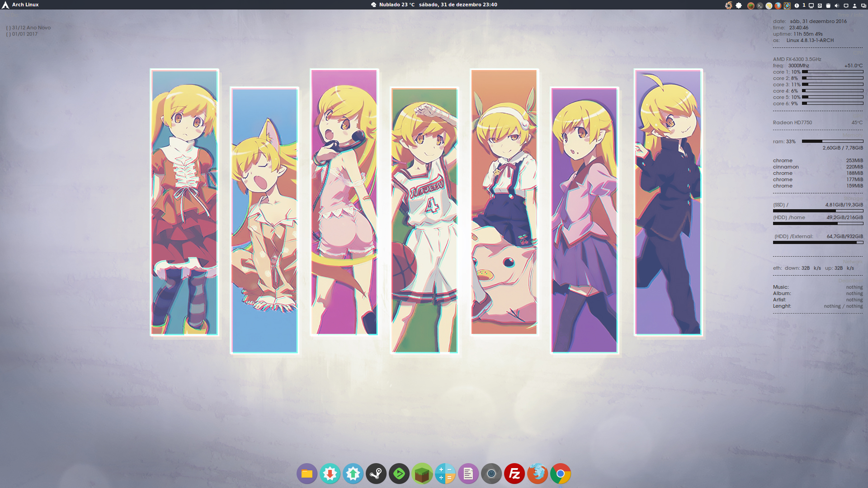Launch Steam from the dock
The height and width of the screenshot is (488, 868).
tap(376, 474)
